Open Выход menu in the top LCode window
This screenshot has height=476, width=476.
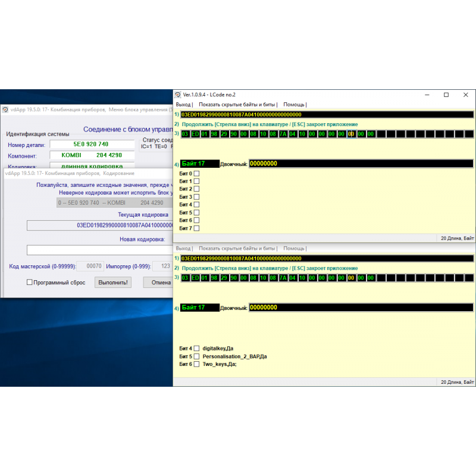184,104
